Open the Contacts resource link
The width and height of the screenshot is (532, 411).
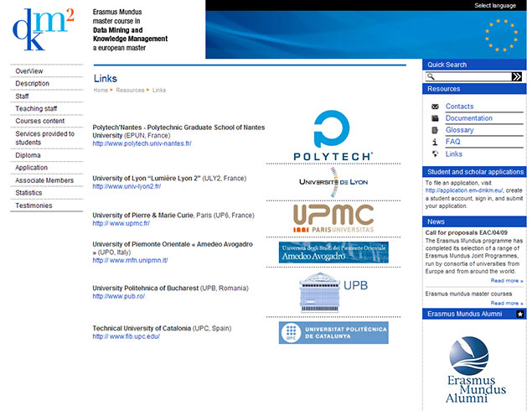tap(459, 107)
